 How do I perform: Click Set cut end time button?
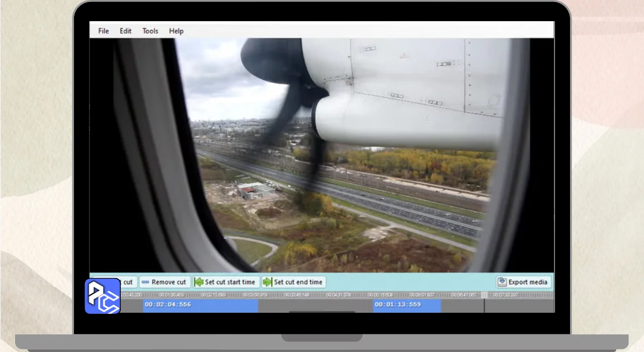293,282
